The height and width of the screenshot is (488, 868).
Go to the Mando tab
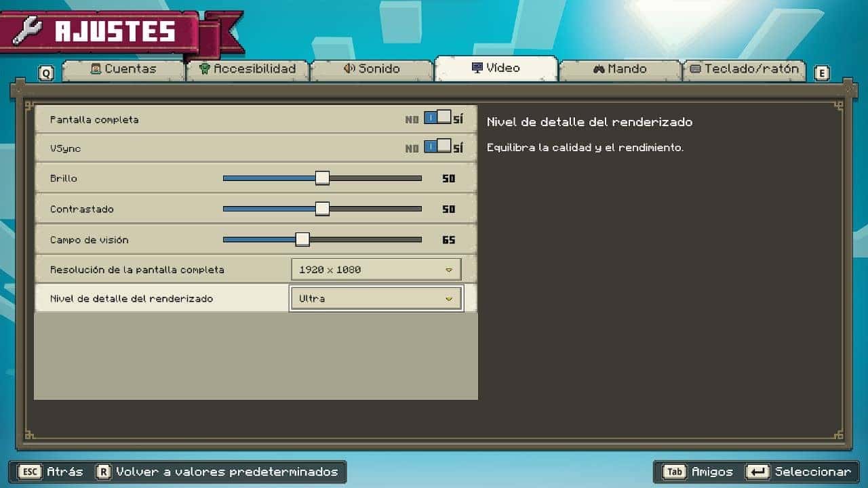(620, 69)
